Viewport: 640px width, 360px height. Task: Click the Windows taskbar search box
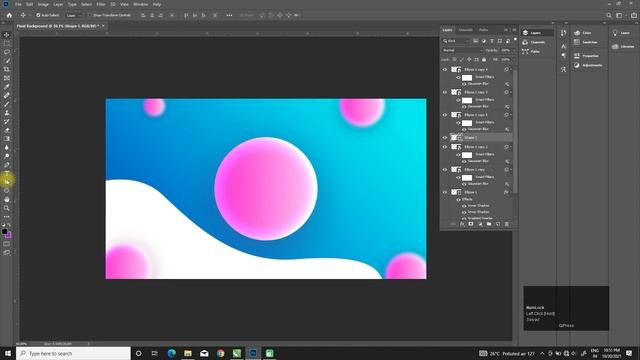pyautogui.click(x=73, y=353)
